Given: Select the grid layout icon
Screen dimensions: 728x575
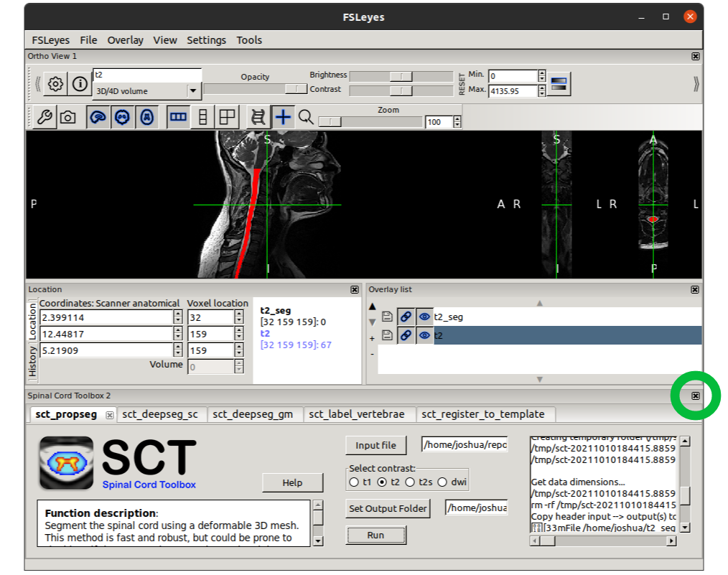Looking at the screenshot, I should [x=228, y=116].
